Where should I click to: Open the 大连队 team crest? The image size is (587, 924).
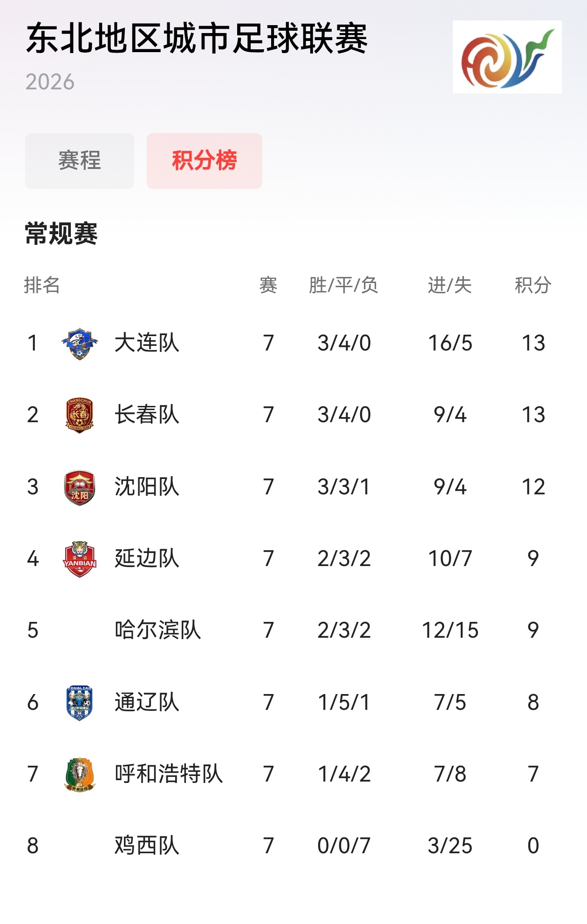[x=80, y=344]
